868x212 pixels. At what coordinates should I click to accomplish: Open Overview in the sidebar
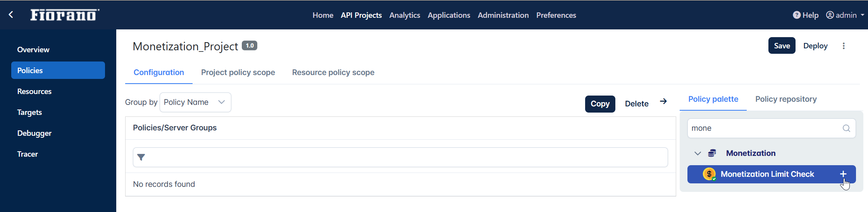pos(33,50)
